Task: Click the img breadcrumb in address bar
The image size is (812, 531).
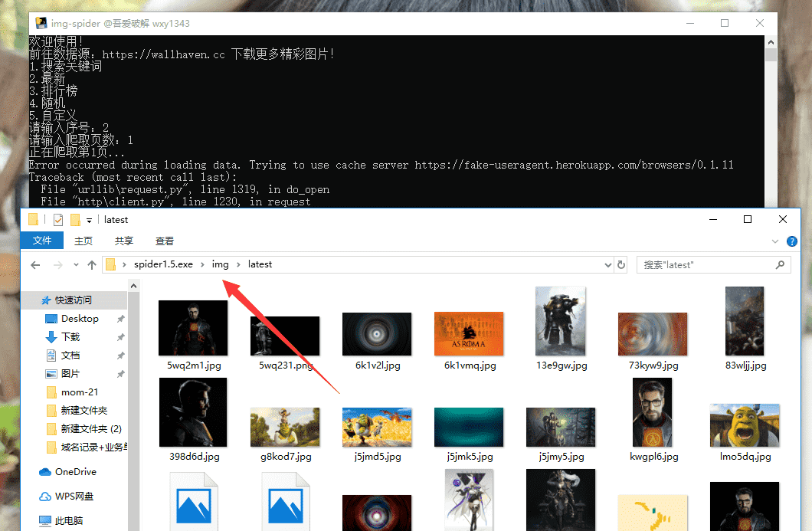Action: click(221, 264)
